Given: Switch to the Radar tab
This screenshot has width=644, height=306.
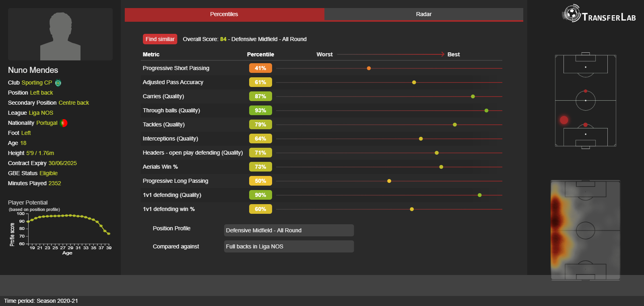Looking at the screenshot, I should [x=423, y=14].
